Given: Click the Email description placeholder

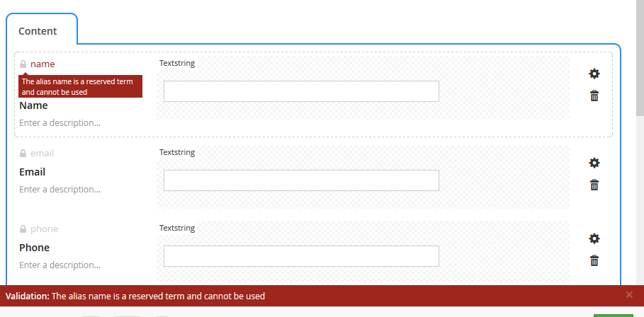Looking at the screenshot, I should (60, 190).
